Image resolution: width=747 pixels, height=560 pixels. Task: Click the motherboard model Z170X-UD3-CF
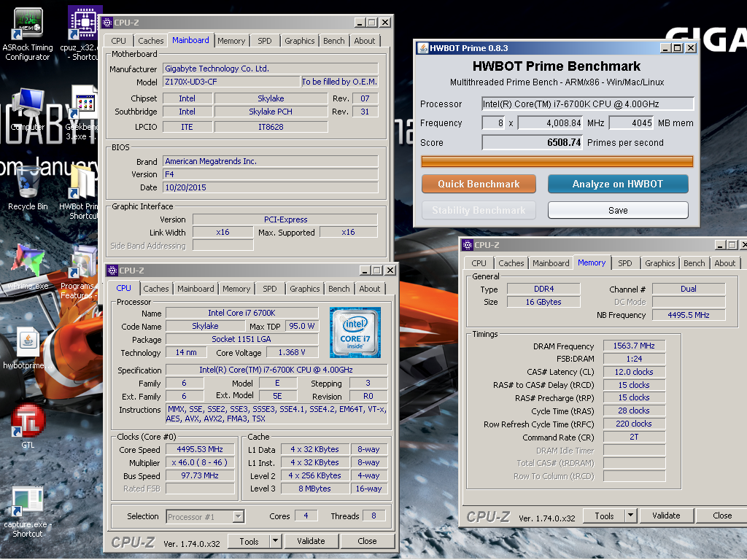tap(231, 82)
